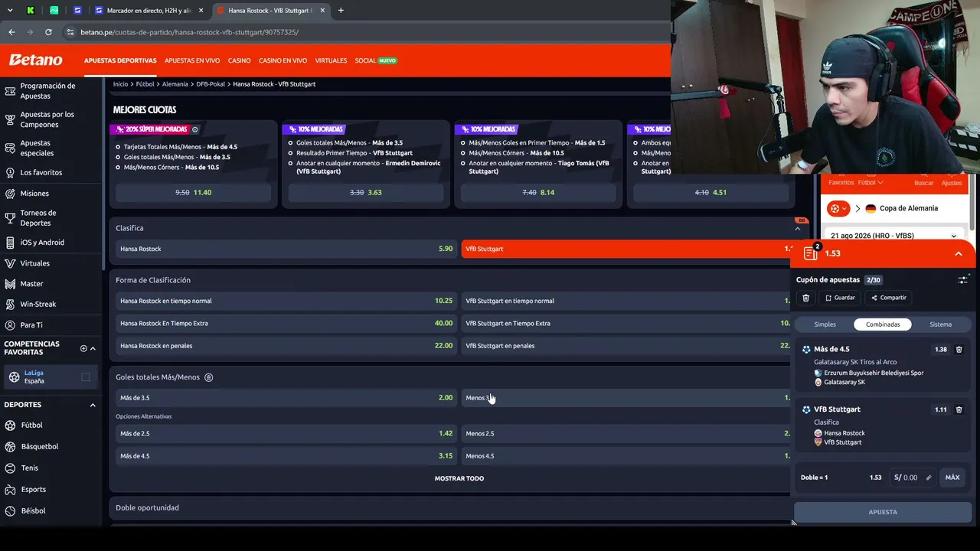Image resolution: width=980 pixels, height=551 pixels.
Task: Open iOS y Android phone icon
Action: tap(10, 243)
